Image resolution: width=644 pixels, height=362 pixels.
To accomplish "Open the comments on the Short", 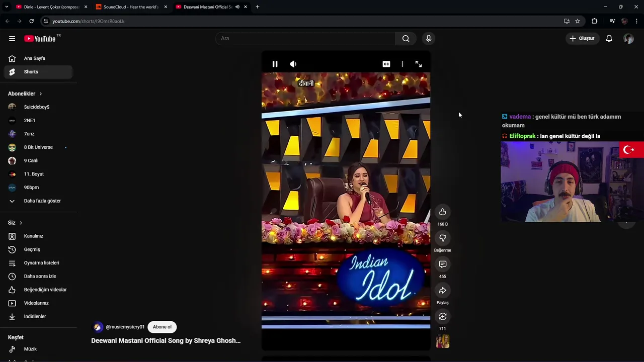I will [443, 264].
